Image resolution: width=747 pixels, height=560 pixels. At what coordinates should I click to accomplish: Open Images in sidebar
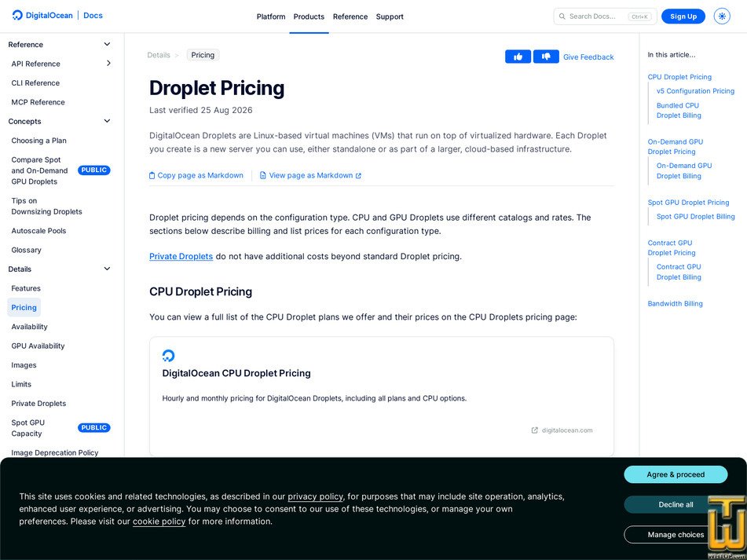[x=24, y=364]
